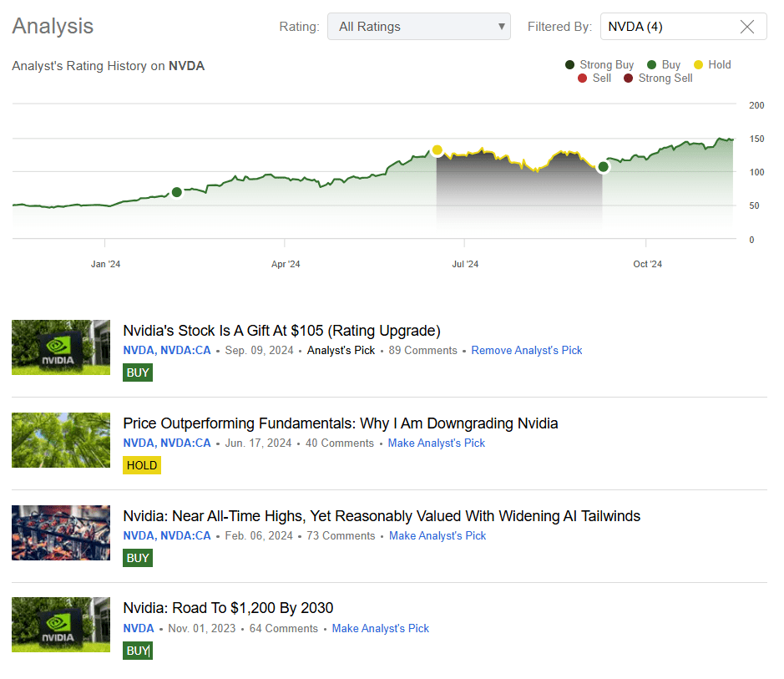This screenshot has height=679, width=784.
Task: Open the Price Outperforming Fundamentals article
Action: click(340, 423)
